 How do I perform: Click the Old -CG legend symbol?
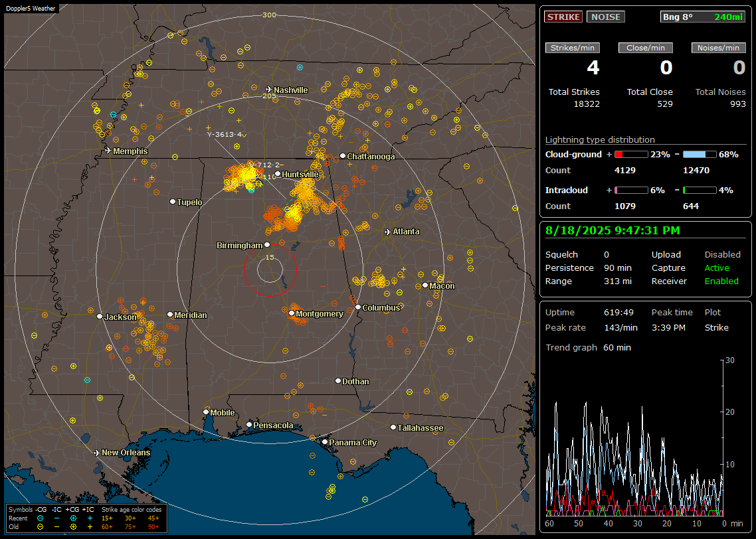[40, 527]
